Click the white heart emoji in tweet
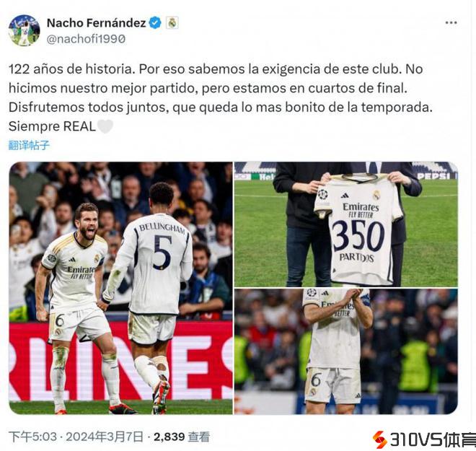The image size is (476, 451). (105, 126)
